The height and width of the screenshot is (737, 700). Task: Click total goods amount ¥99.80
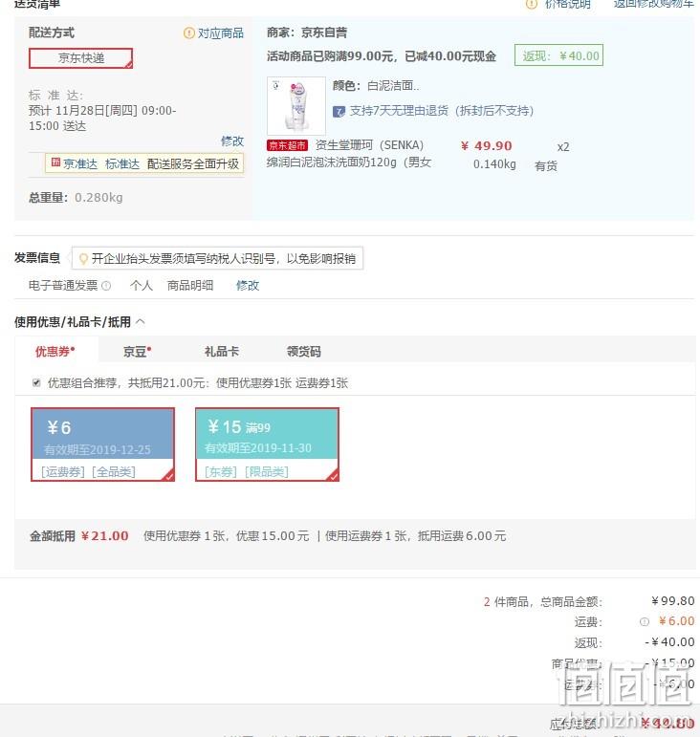point(672,601)
